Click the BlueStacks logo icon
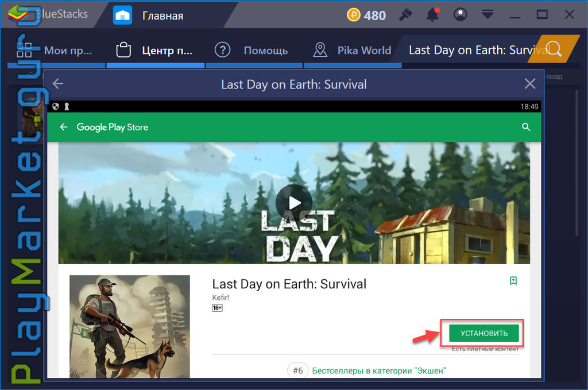 [18, 14]
